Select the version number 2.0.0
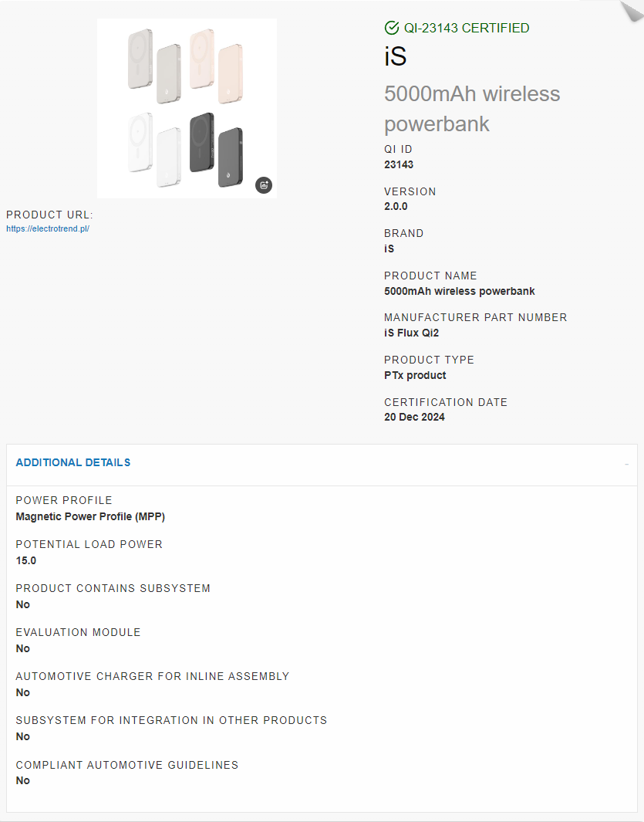 pos(396,207)
